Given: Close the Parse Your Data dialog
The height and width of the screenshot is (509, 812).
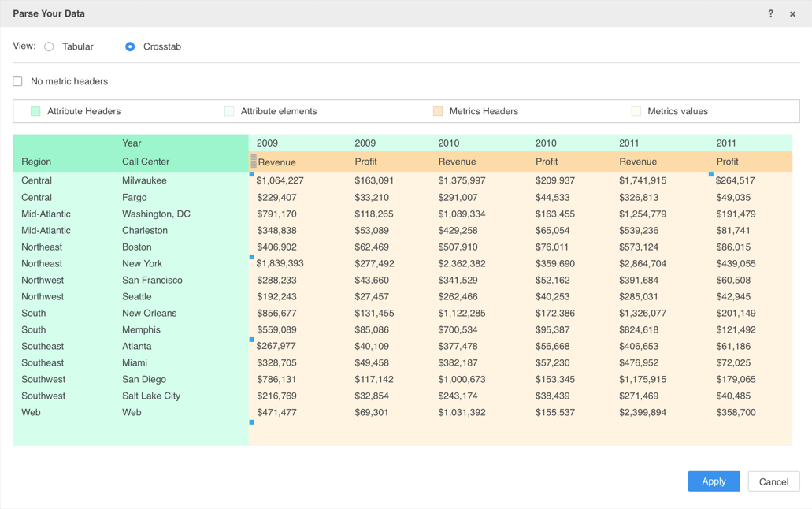Looking at the screenshot, I should pos(792,13).
